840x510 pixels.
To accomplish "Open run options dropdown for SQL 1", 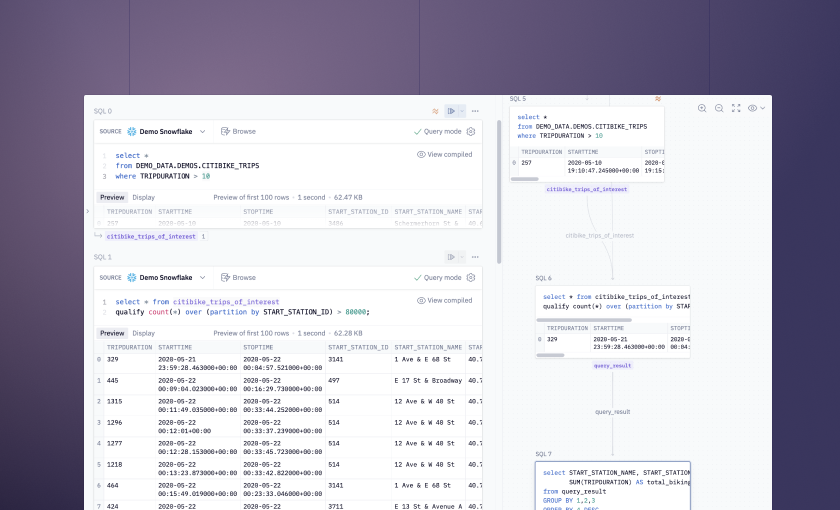I will 462,257.
